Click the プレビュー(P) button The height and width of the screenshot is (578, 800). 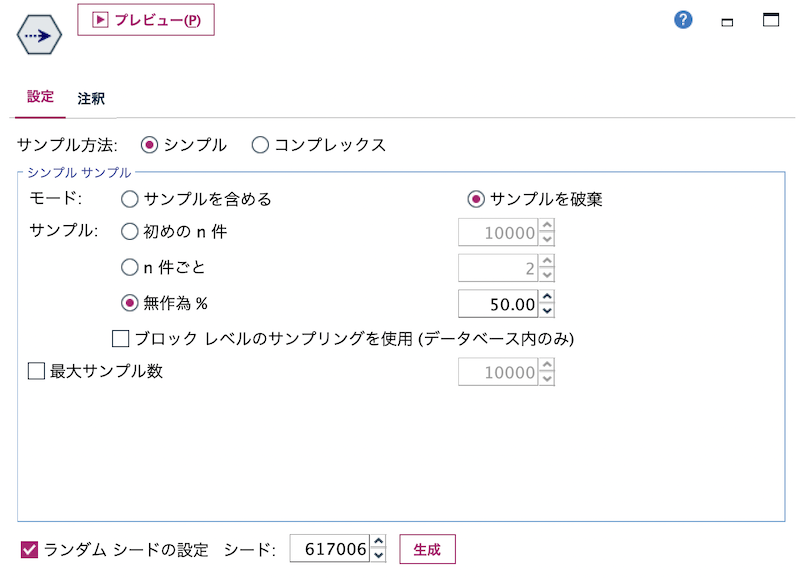pyautogui.click(x=145, y=19)
